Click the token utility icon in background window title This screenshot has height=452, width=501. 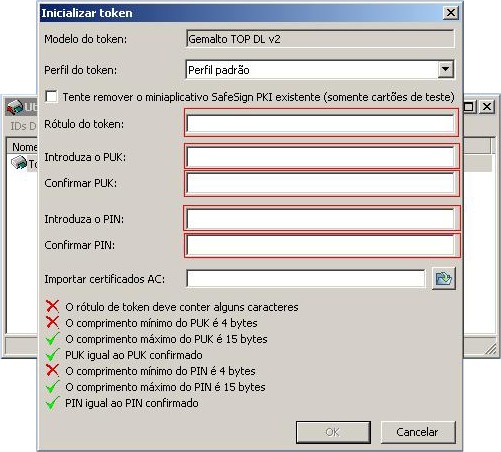click(x=15, y=107)
